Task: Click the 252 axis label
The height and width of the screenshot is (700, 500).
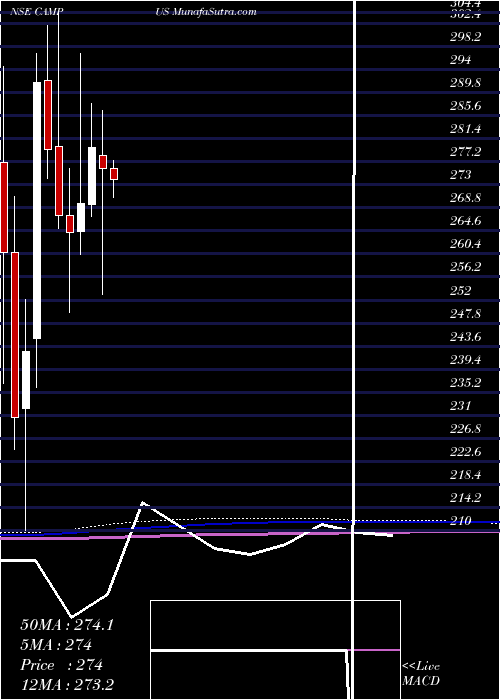Action: pos(460,291)
